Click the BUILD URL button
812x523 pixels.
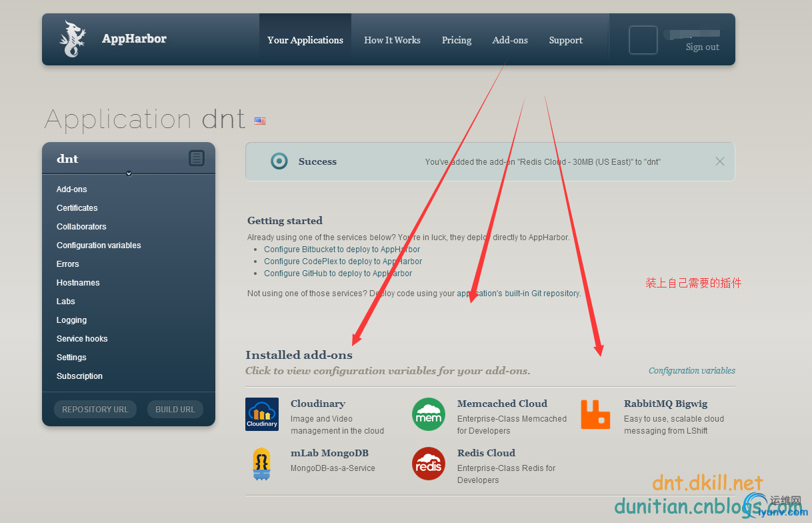point(175,409)
